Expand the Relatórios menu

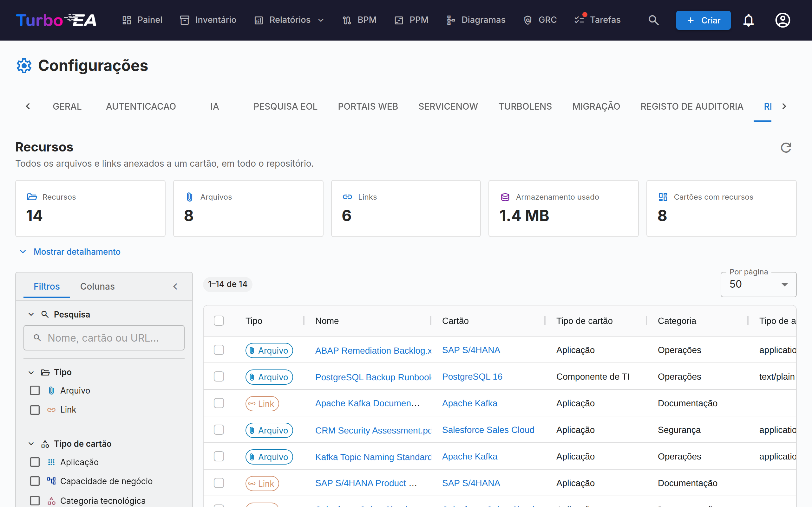289,20
